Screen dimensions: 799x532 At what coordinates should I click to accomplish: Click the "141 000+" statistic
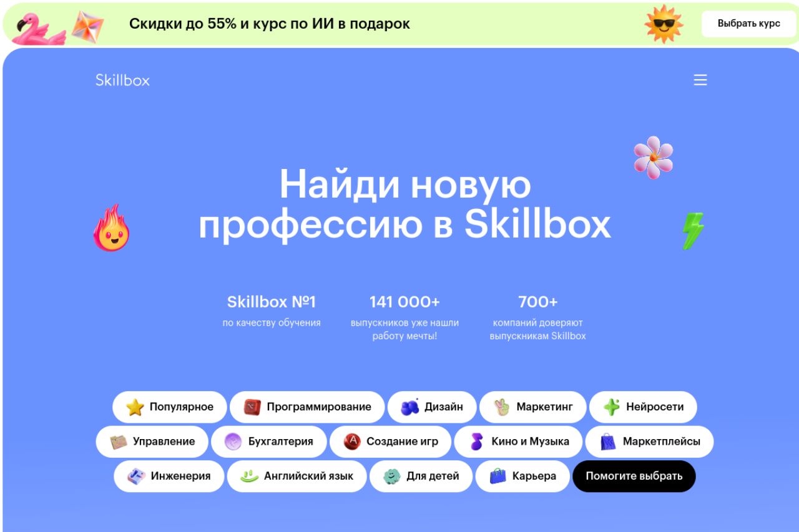404,302
